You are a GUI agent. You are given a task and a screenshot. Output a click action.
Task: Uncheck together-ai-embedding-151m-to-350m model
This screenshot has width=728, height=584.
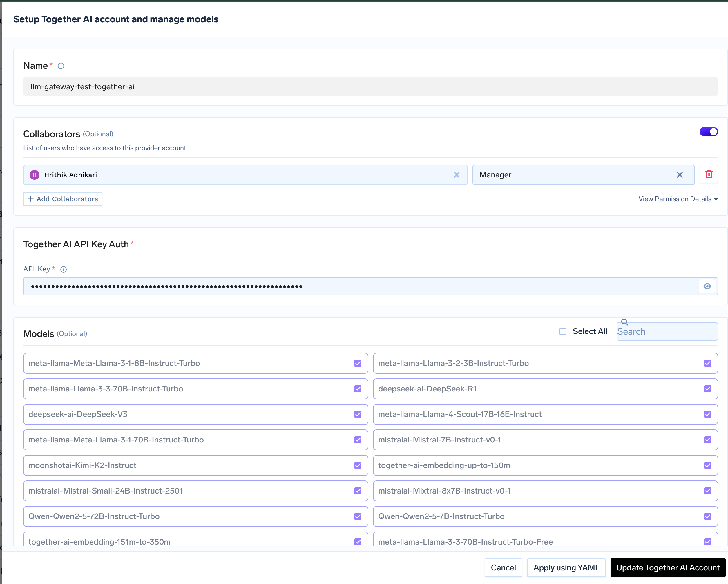(358, 542)
